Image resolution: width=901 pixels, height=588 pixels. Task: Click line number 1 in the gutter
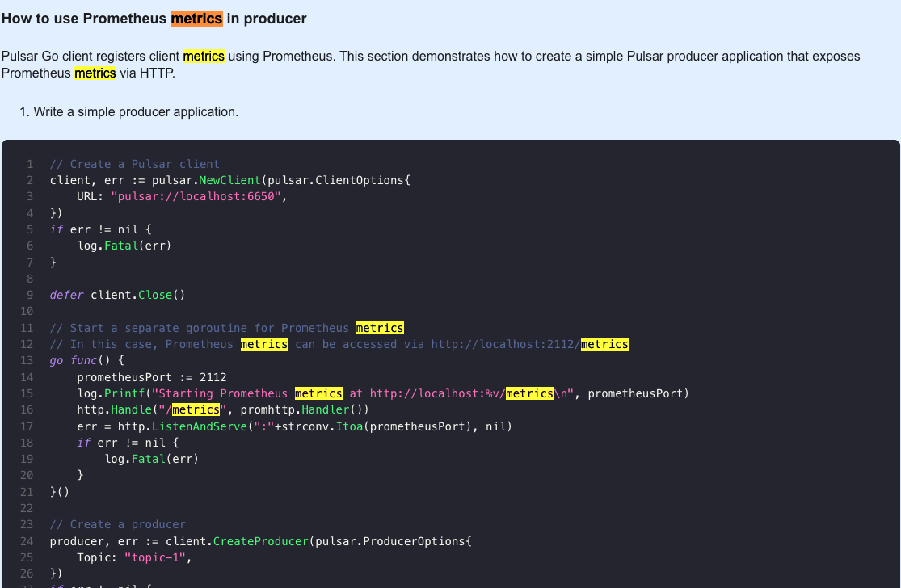30,164
